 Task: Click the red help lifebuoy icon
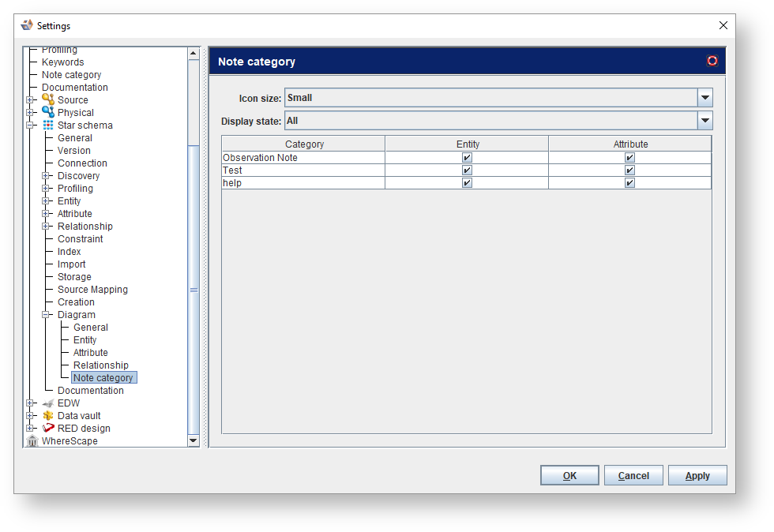click(x=712, y=61)
